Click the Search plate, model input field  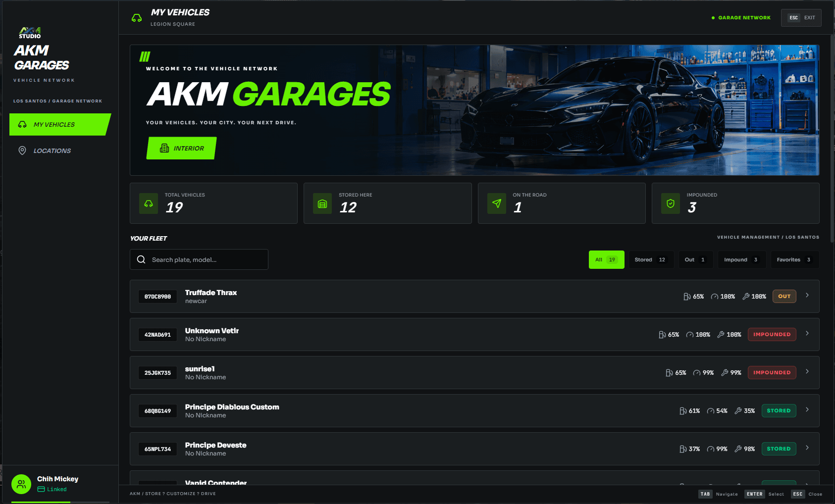[199, 259]
